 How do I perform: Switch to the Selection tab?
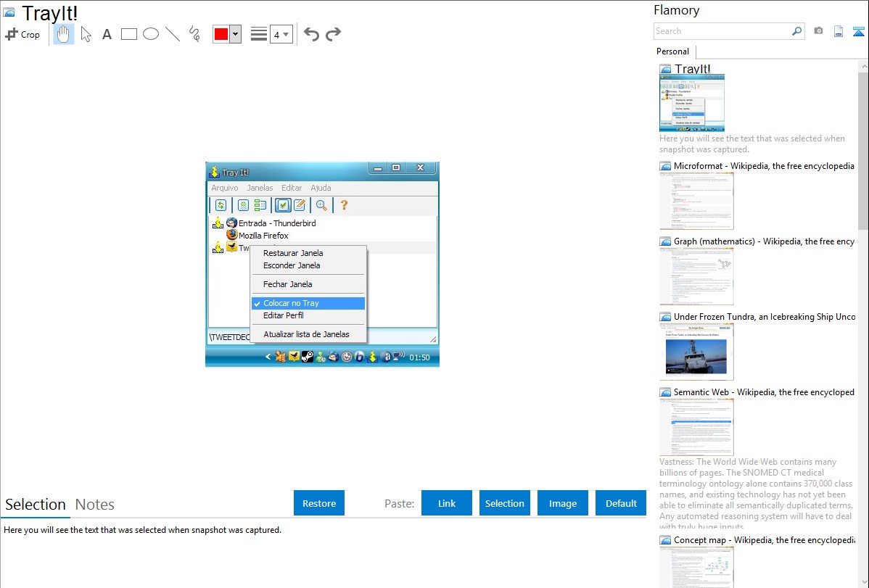(x=36, y=505)
